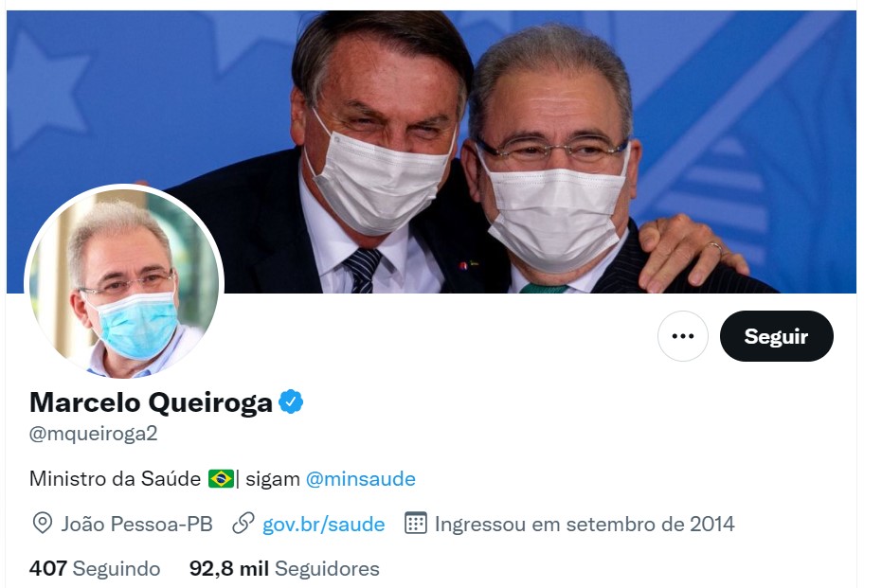Open the @minsaude mention link
Image resolution: width=882 pixels, height=588 pixels.
(x=361, y=479)
